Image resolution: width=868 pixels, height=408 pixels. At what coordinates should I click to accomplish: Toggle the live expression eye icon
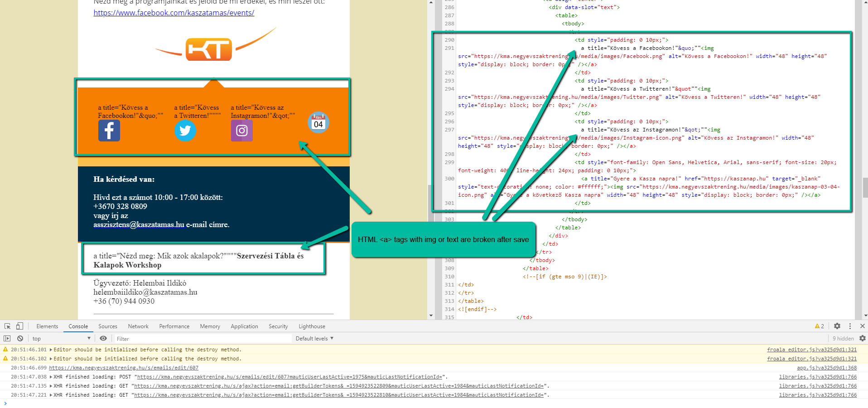point(103,338)
